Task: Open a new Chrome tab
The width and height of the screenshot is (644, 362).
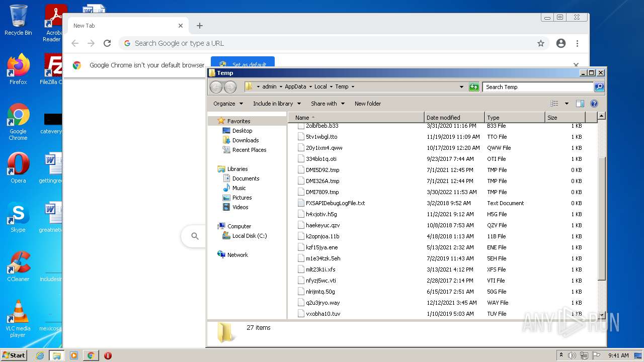Action: (200, 26)
